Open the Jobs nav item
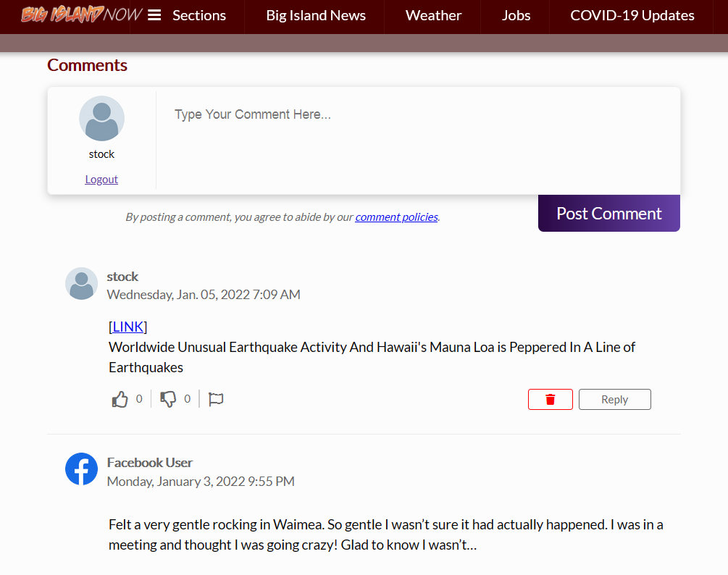The image size is (728, 575). pos(516,15)
